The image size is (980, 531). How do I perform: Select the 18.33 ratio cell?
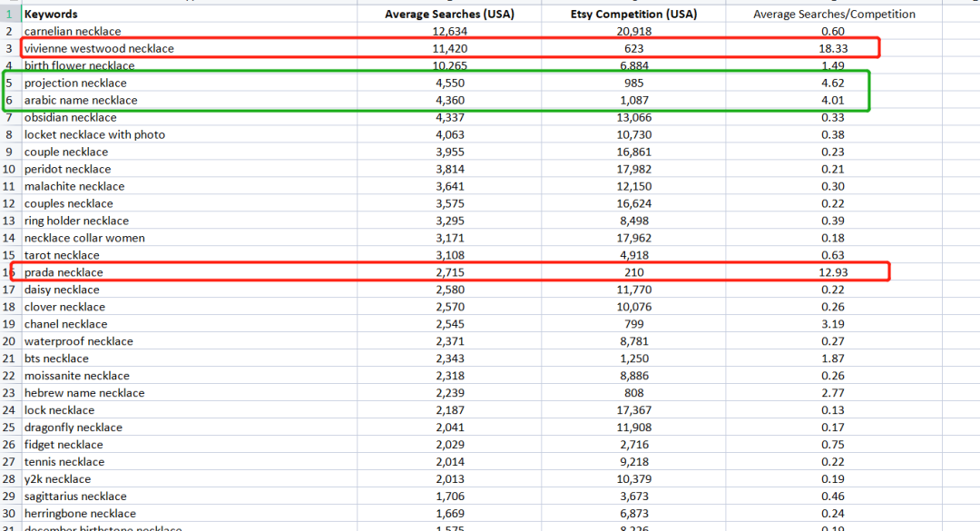[834, 48]
